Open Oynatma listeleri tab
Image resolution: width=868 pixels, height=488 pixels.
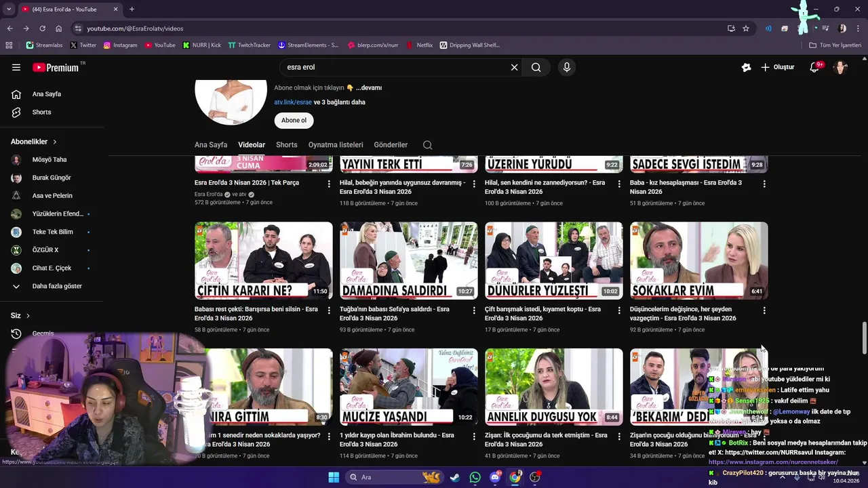tap(336, 144)
